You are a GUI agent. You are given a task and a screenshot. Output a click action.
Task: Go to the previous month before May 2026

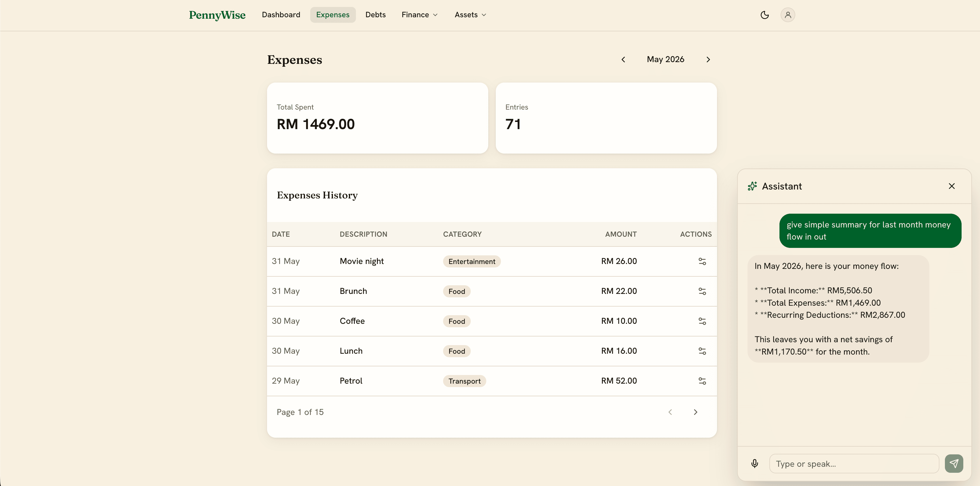tap(623, 59)
